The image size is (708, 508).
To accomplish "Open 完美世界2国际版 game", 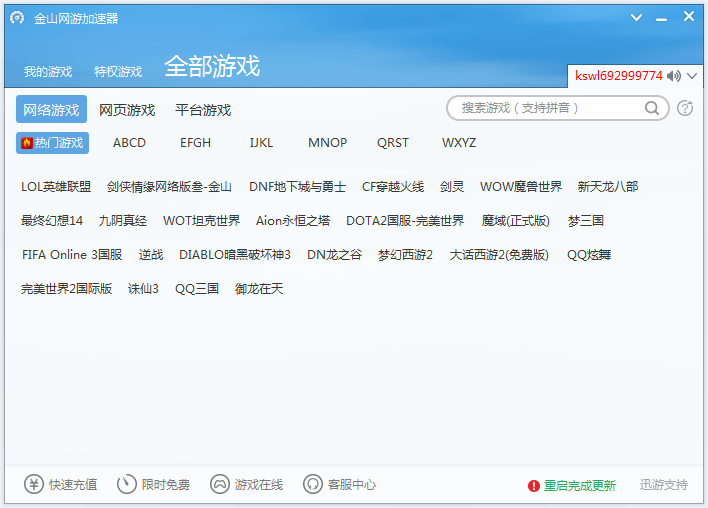I will [66, 289].
